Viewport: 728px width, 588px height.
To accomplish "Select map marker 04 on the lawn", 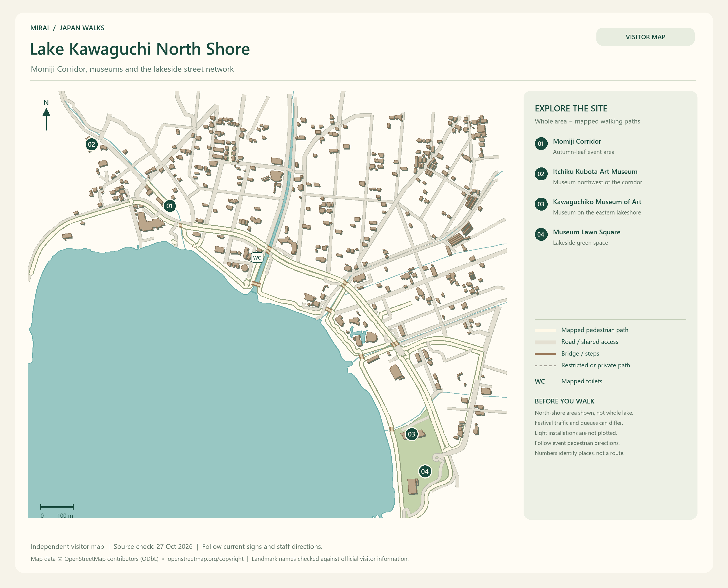I will pyautogui.click(x=425, y=471).
